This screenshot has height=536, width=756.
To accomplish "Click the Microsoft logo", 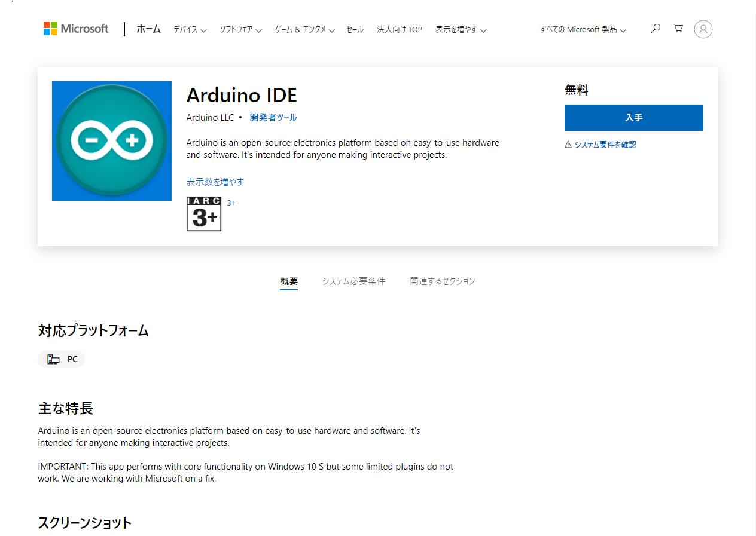I will pyautogui.click(x=75, y=28).
